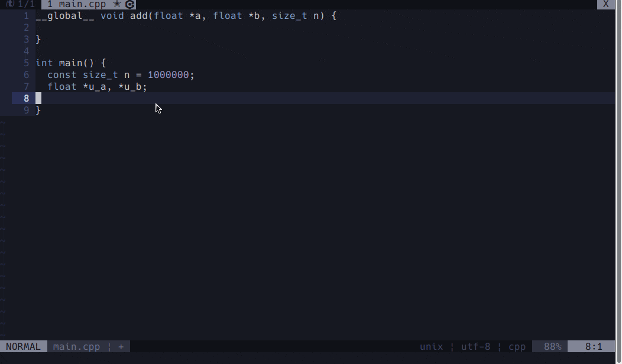Image resolution: width=622 pixels, height=364 pixels.
Task: Click the C language icon in tab
Action: pyautogui.click(x=129, y=4)
